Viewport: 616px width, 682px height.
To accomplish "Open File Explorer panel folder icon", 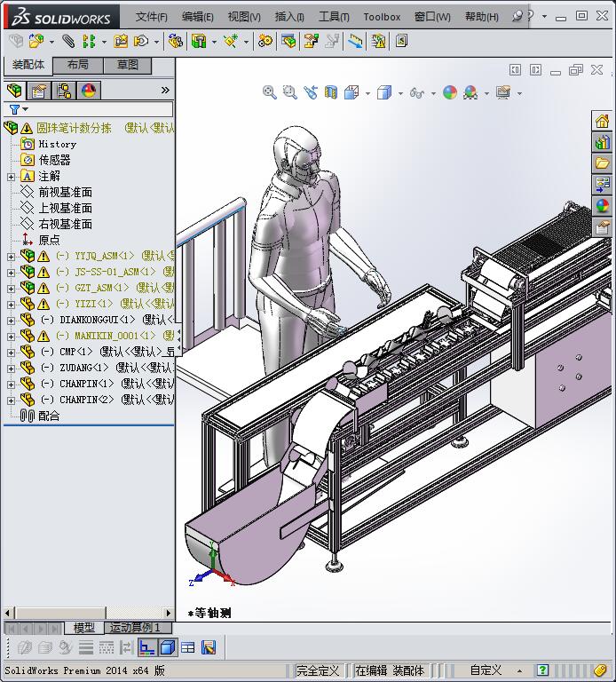I will click(x=602, y=163).
